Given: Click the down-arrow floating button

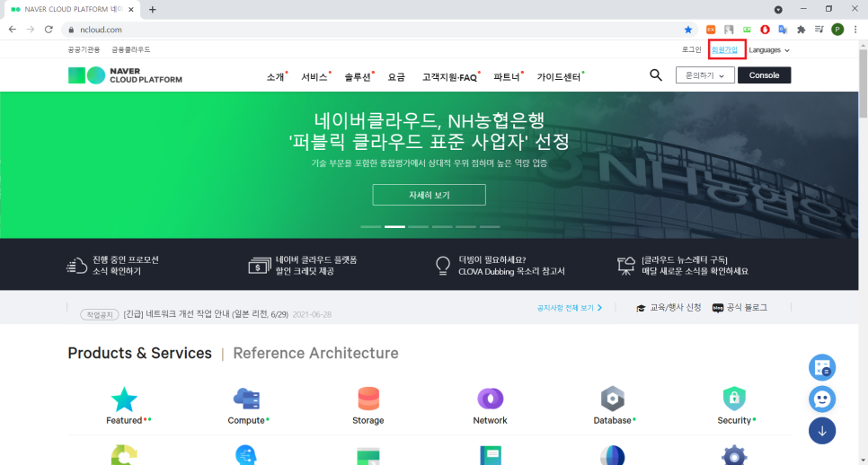Looking at the screenshot, I should (x=822, y=431).
